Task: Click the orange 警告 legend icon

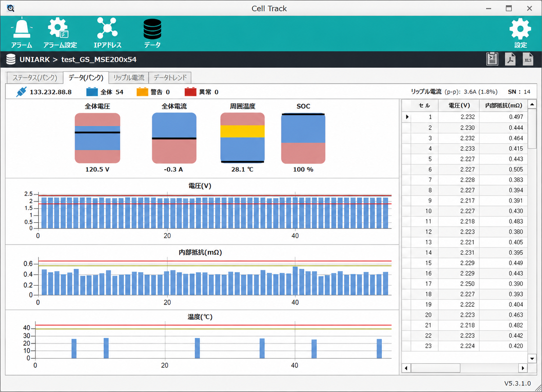Action: 142,92
